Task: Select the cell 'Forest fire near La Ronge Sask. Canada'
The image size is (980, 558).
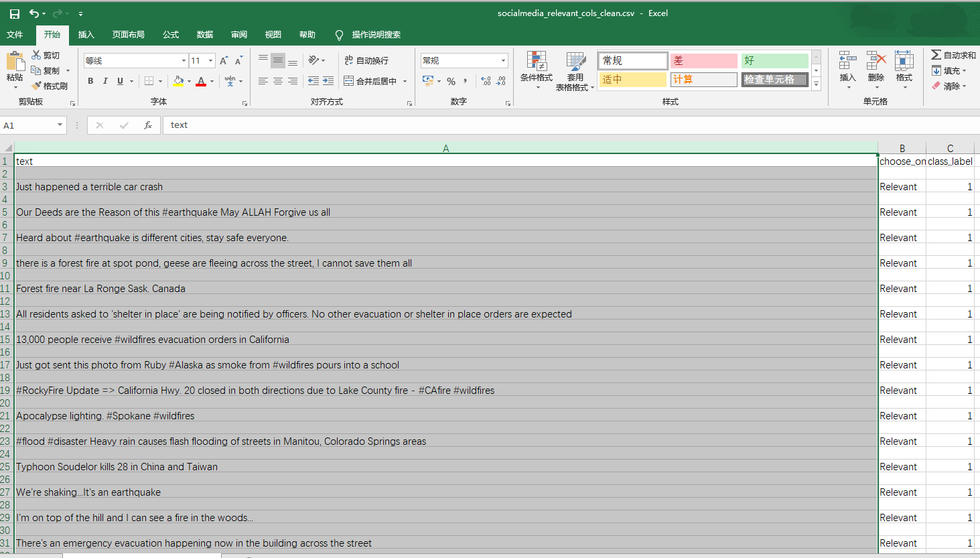Action: click(446, 289)
